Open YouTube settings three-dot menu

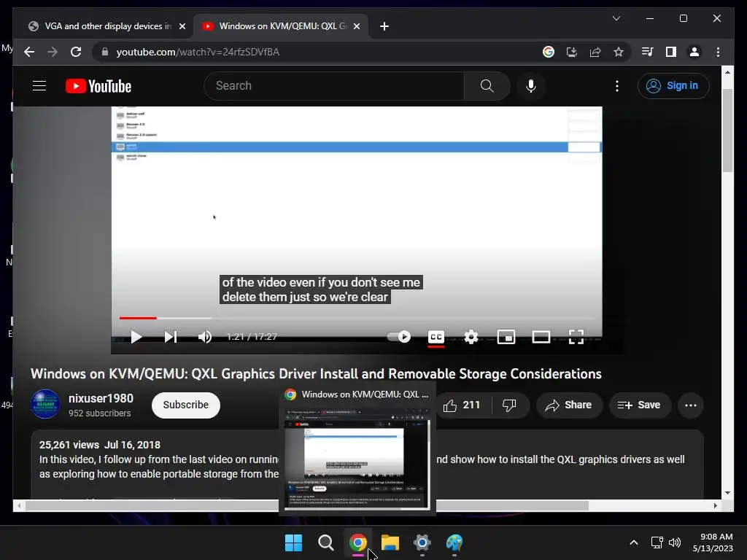point(617,86)
